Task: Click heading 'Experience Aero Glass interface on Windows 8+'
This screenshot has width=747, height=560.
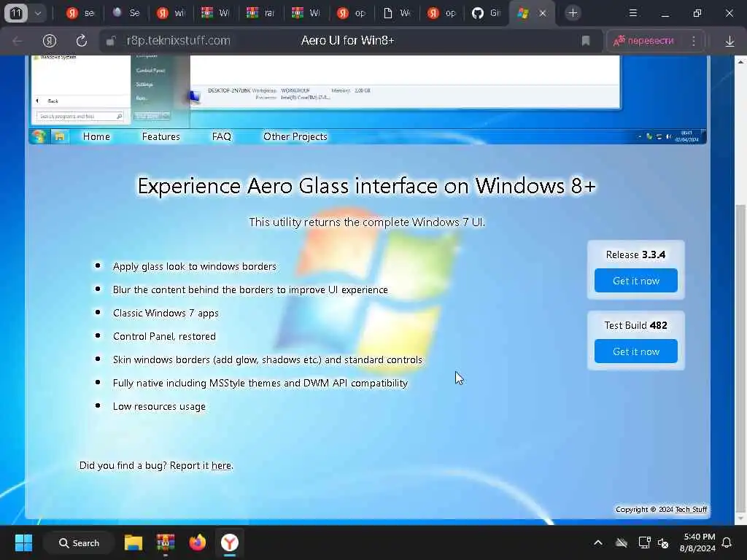Action: (366, 186)
